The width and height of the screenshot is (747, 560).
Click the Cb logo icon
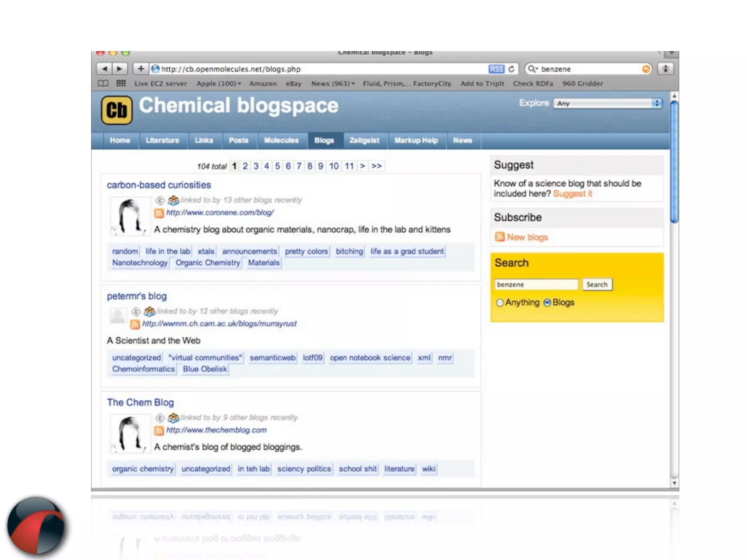point(117,110)
